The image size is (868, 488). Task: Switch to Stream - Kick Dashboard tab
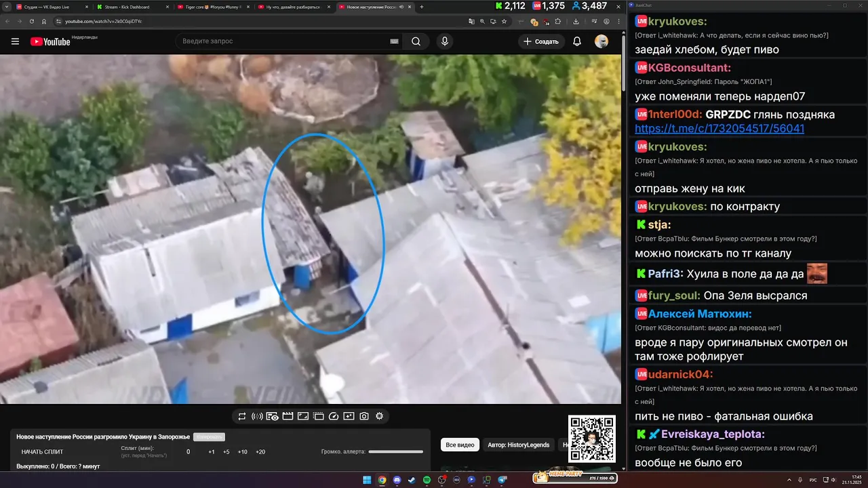click(x=132, y=7)
